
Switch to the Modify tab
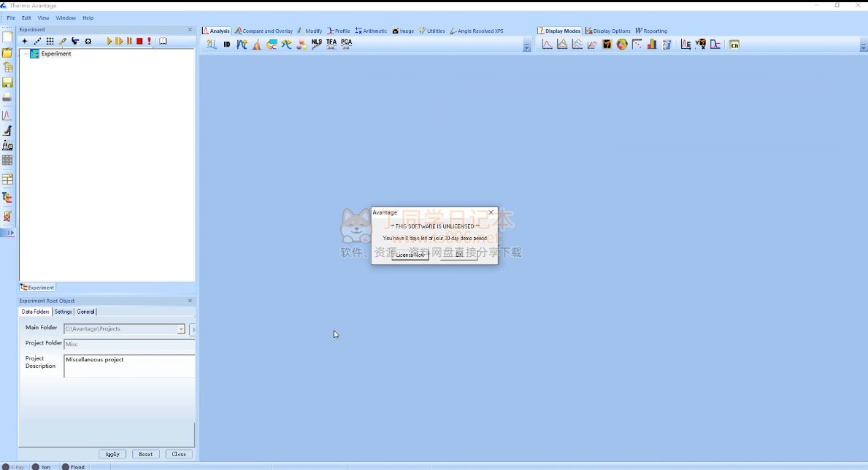[310, 31]
